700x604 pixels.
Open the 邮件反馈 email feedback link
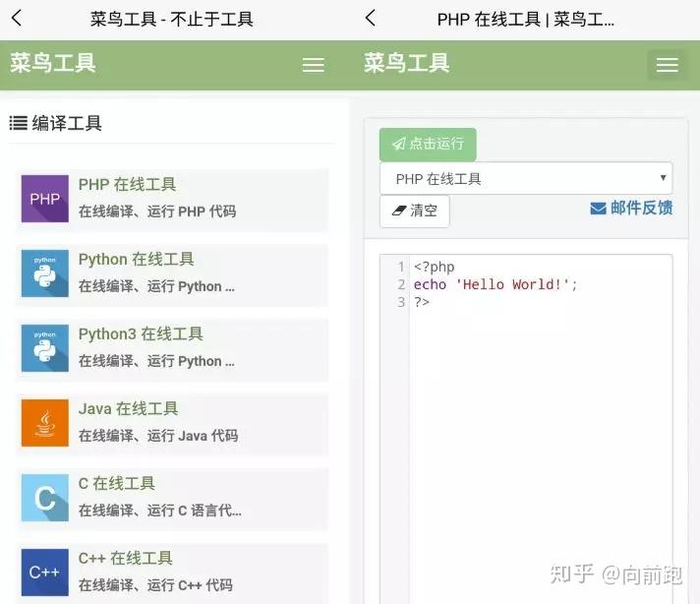coord(631,208)
